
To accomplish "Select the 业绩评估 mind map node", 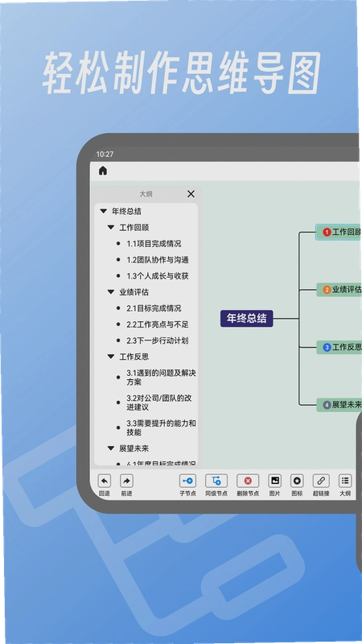I will (339, 290).
